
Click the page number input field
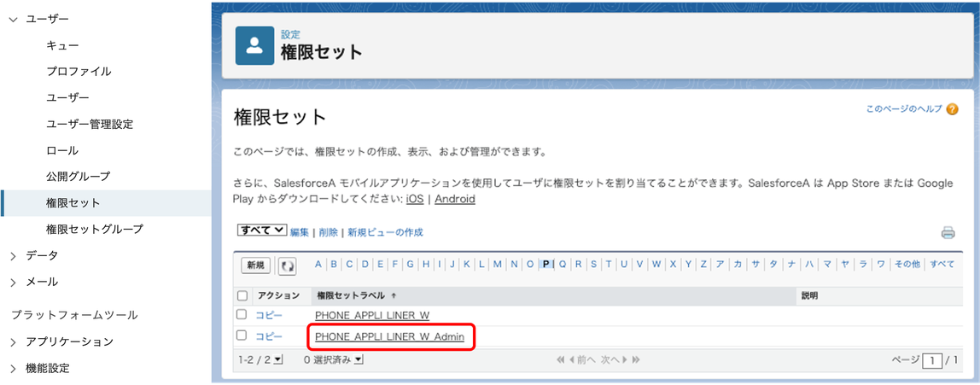click(931, 360)
